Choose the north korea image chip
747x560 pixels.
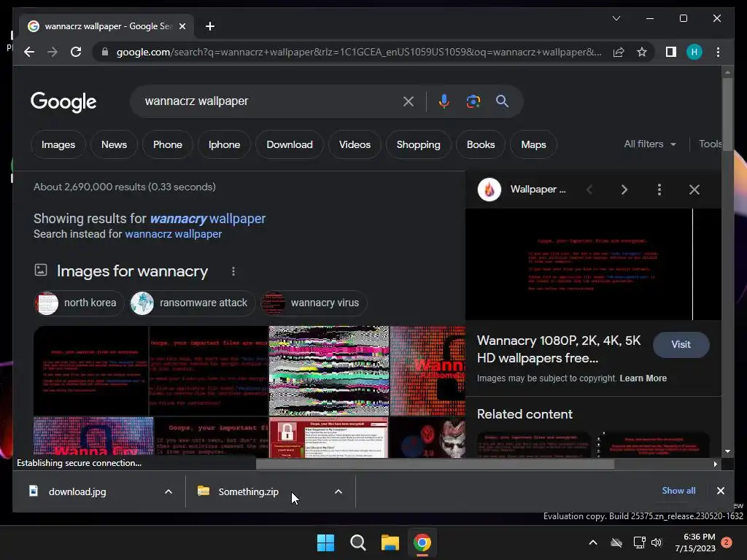click(x=79, y=303)
